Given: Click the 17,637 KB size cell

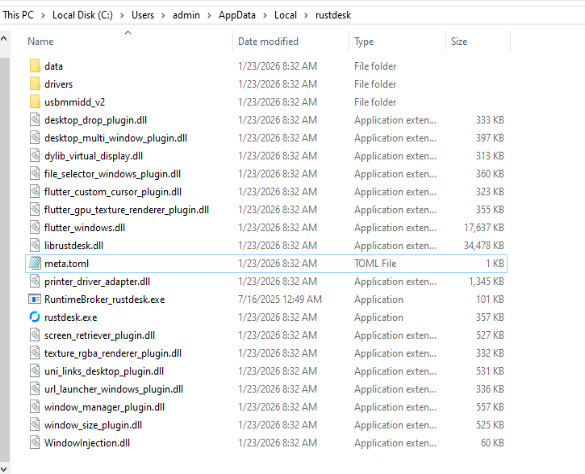Looking at the screenshot, I should (x=484, y=228).
